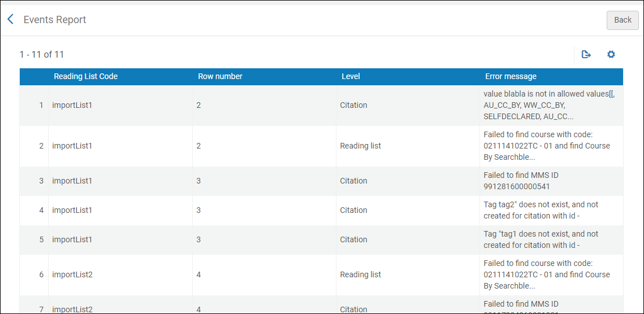
Task: Open the table settings gear icon
Action: (611, 55)
